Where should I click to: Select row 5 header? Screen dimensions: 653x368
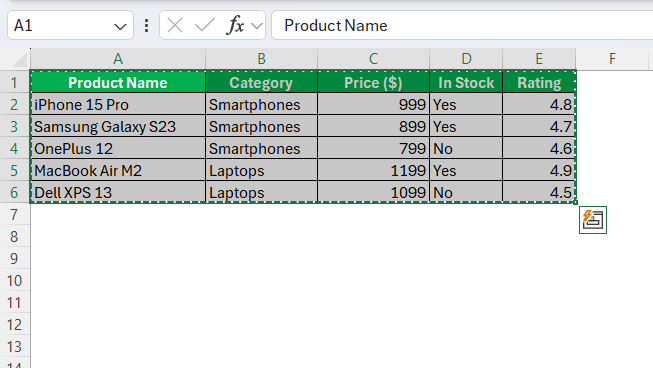click(15, 170)
